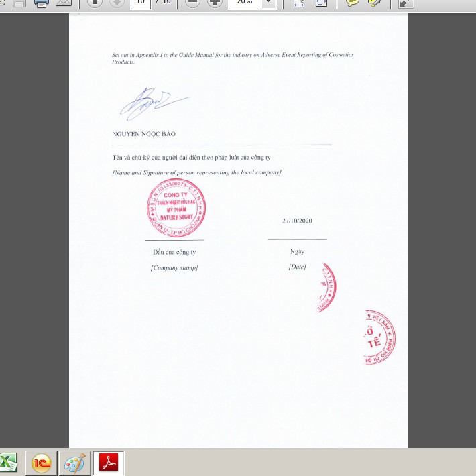The height and width of the screenshot is (476, 476).
Task: Go to the previous page with the up arrow
Action: coord(95,3)
